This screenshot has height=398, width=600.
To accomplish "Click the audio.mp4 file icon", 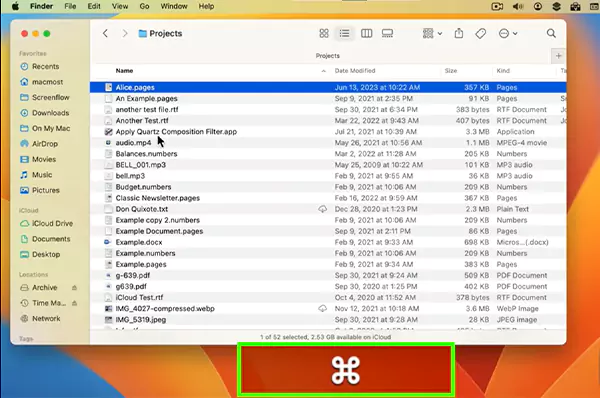I will (108, 143).
